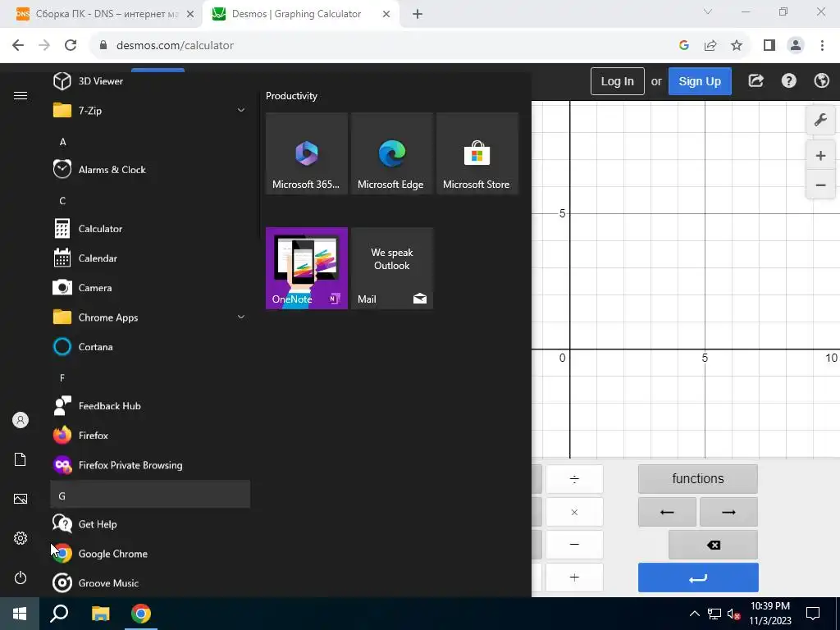Launch Firefox from the Start menu
Screen dimensions: 840x630
(x=150, y=436)
